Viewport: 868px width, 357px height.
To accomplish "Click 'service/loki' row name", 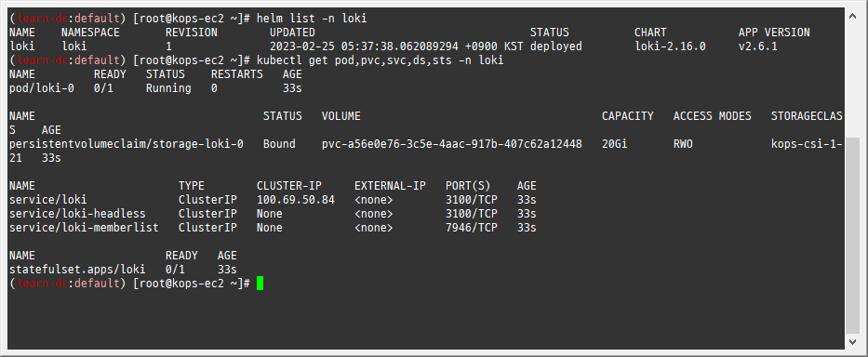I will pyautogui.click(x=48, y=200).
